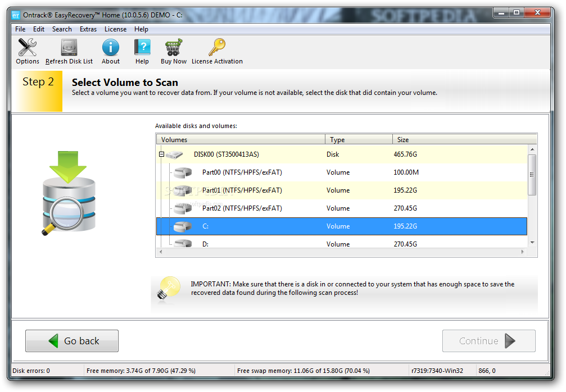Select the D: volume row

tap(342, 243)
